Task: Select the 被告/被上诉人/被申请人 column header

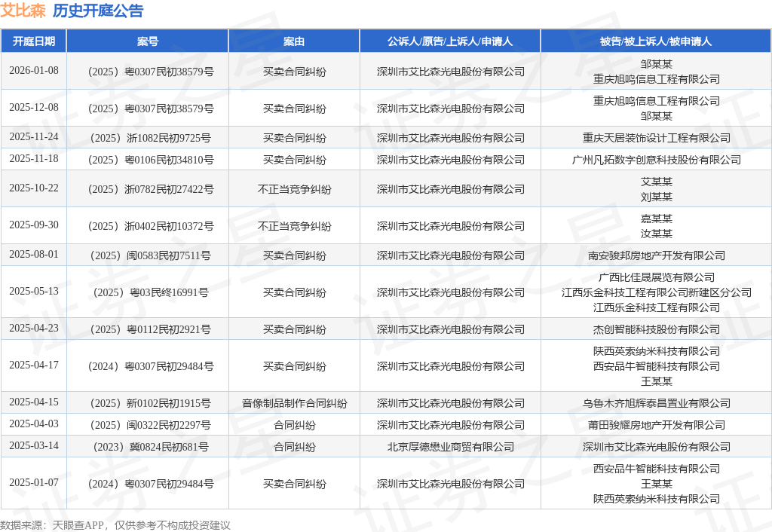Action: (656, 41)
